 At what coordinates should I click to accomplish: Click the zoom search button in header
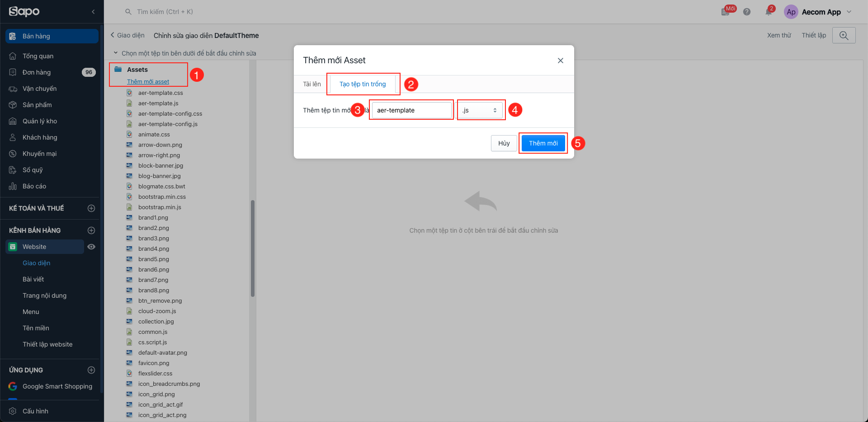click(x=844, y=35)
